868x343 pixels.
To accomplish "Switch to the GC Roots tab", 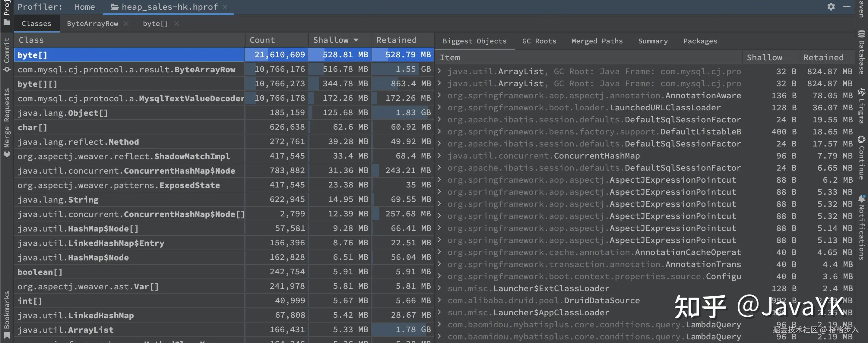I will [x=539, y=41].
